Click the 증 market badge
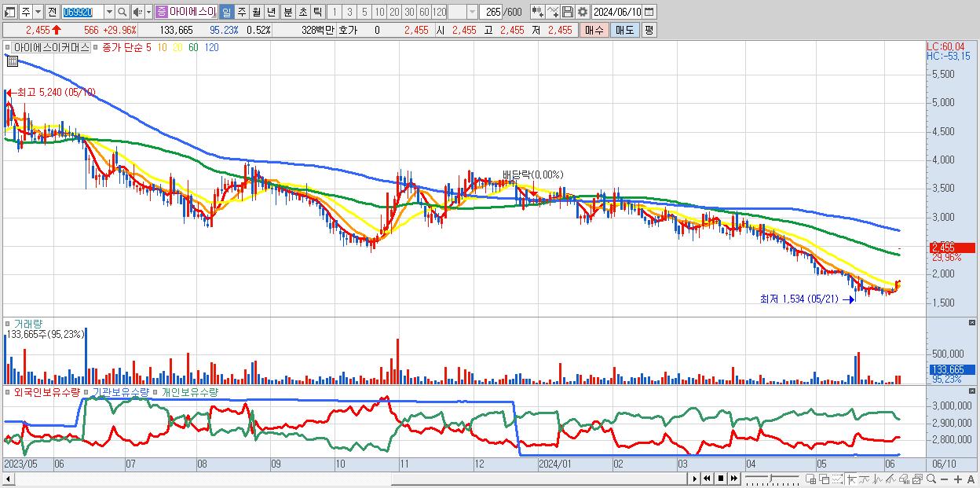This screenshot has width=980, height=488. tap(162, 12)
